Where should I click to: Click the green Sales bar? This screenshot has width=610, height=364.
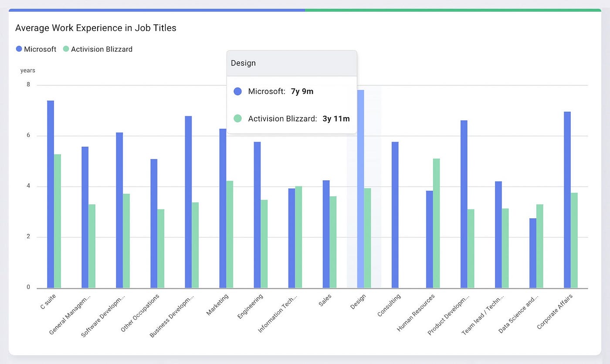click(x=333, y=242)
